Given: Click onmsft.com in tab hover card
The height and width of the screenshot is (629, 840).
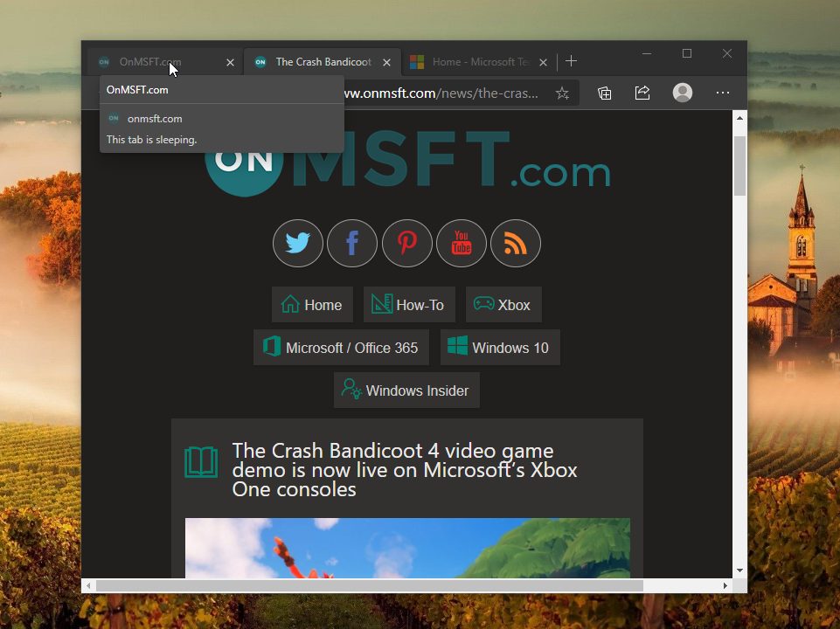Looking at the screenshot, I should [x=155, y=118].
